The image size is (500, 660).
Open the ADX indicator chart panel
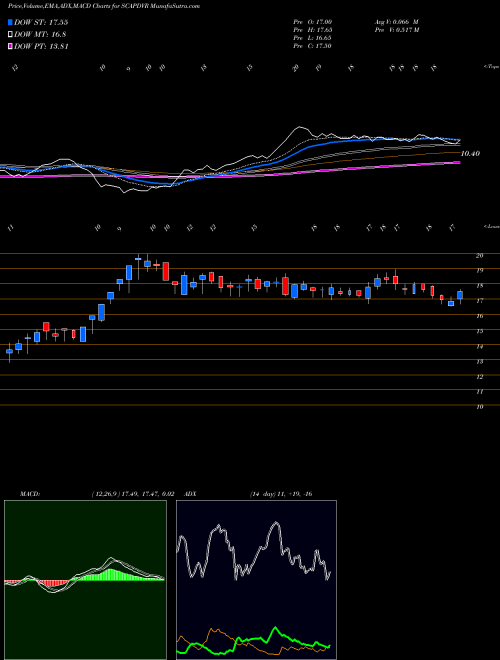[256, 580]
